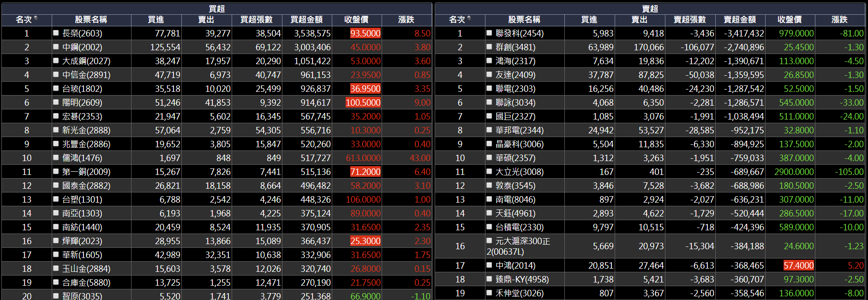Click highlighted closing price 93.5000
This screenshot has height=300, width=868.
pos(365,33)
